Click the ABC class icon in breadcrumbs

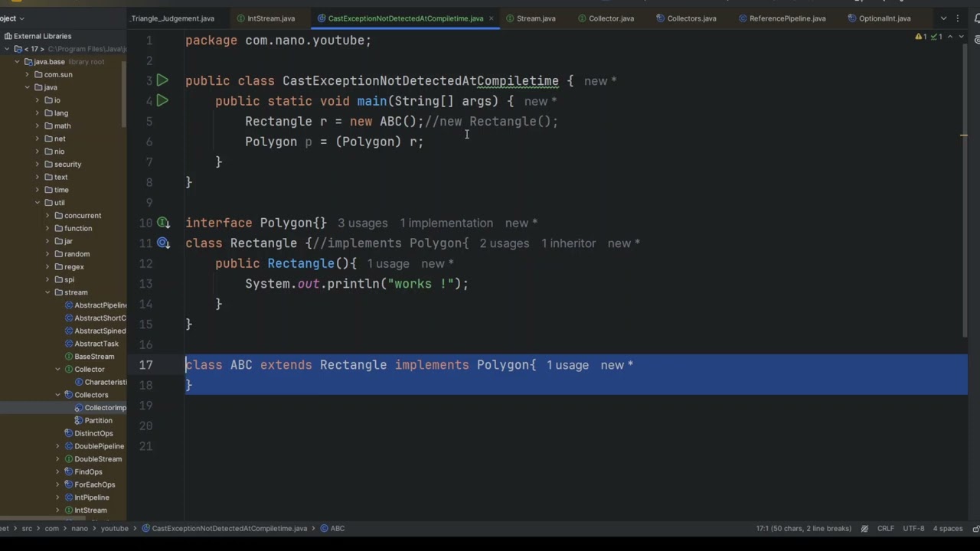[325, 528]
